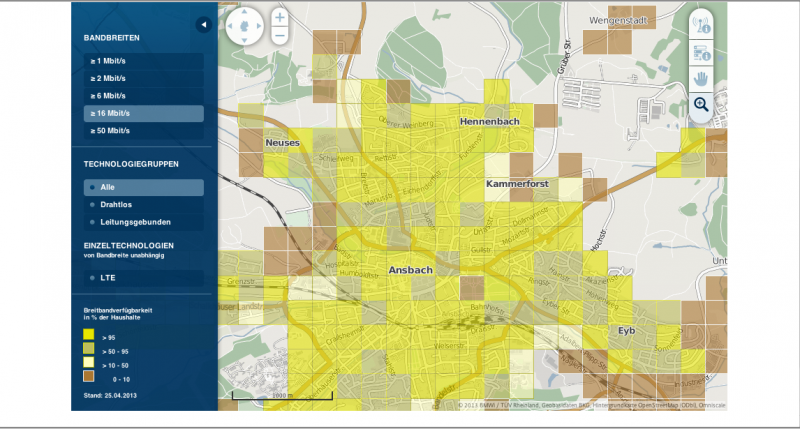Select the Alle technology group
Viewport: 800px width, 429px height.
coord(143,187)
